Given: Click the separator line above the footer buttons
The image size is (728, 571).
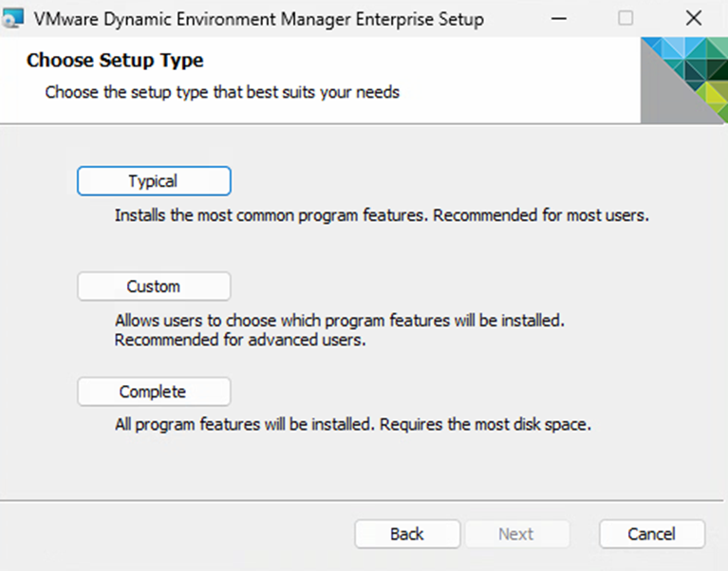Looking at the screenshot, I should click(x=364, y=498).
